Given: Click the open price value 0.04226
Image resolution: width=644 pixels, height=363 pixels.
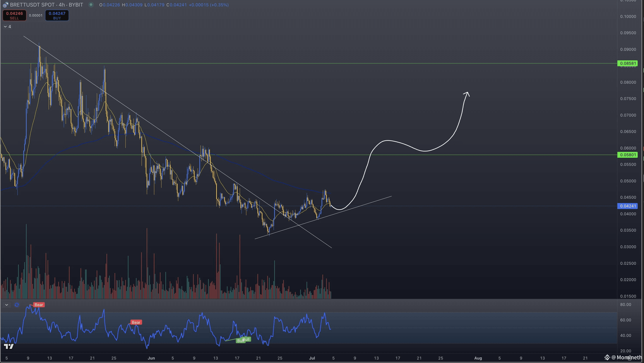Looking at the screenshot, I should click(x=111, y=5).
